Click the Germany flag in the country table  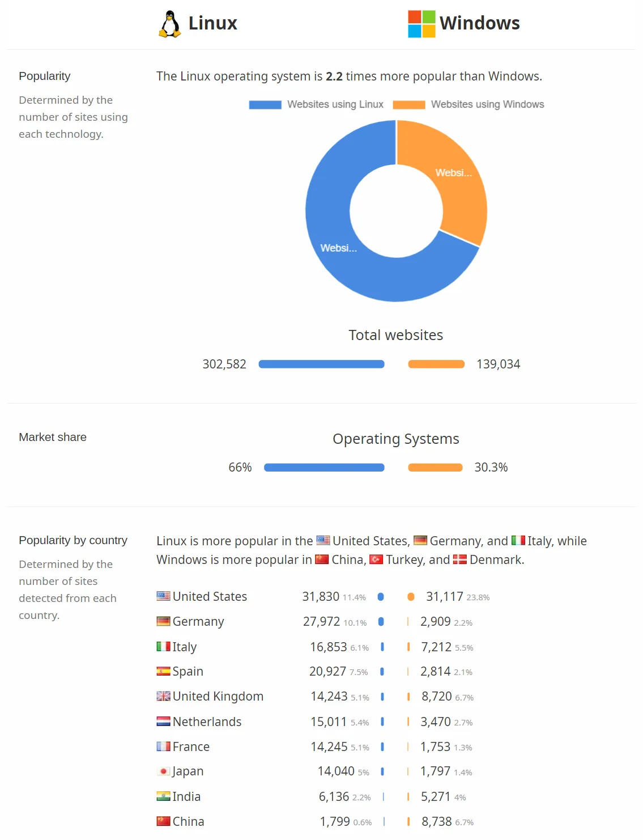tap(163, 621)
